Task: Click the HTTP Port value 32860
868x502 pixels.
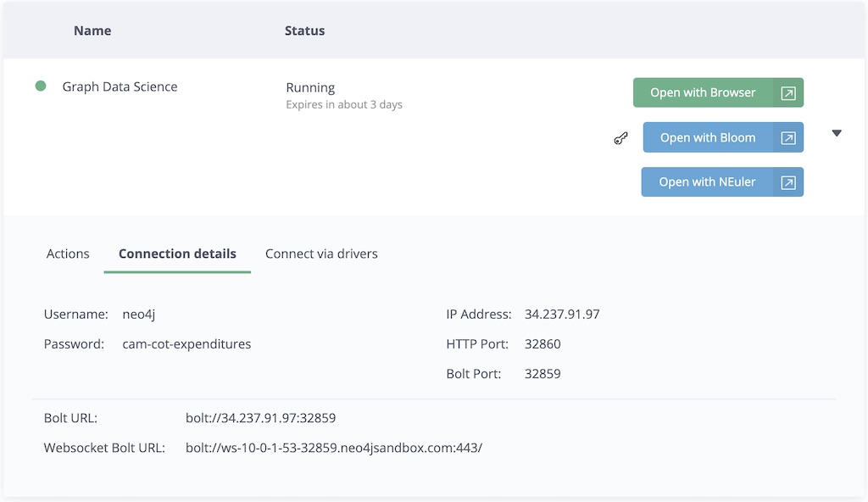Action: (x=542, y=344)
